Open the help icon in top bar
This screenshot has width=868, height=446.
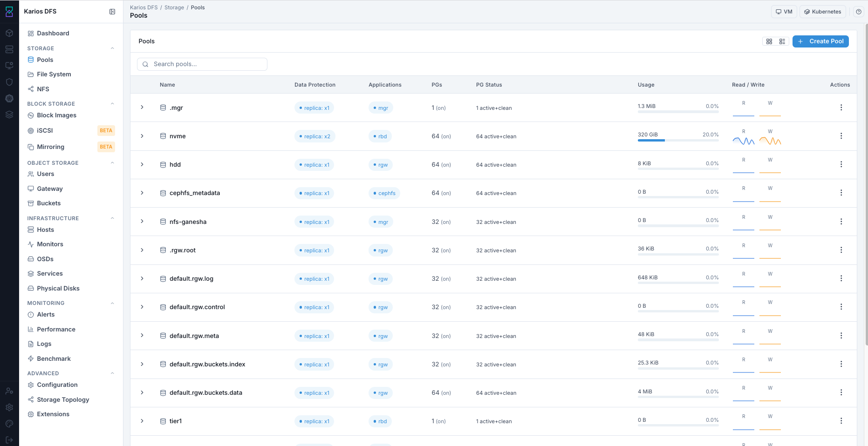coord(859,12)
